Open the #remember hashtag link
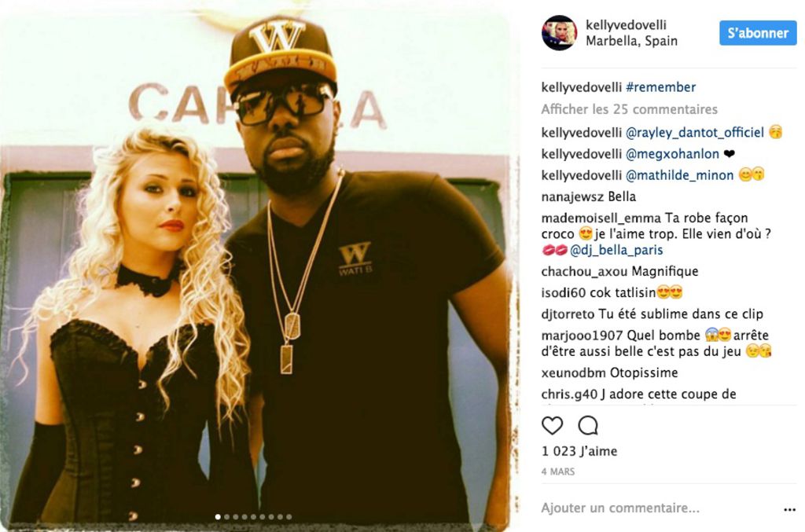Viewport: 805px width, 532px height. point(660,87)
